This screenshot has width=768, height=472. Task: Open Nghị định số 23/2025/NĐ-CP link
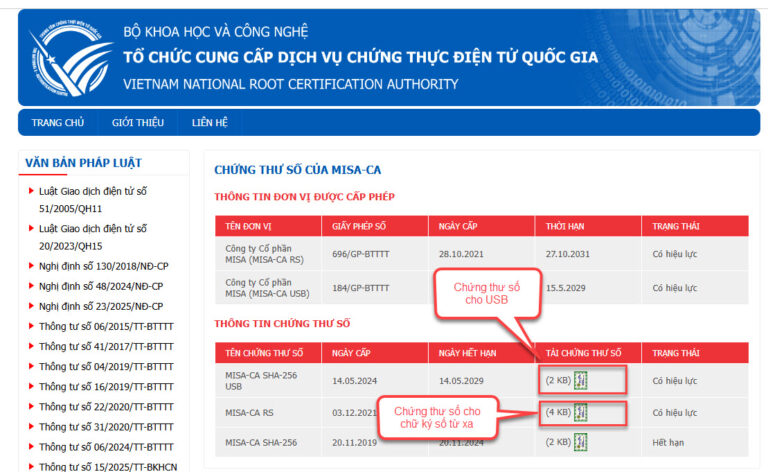click(101, 306)
